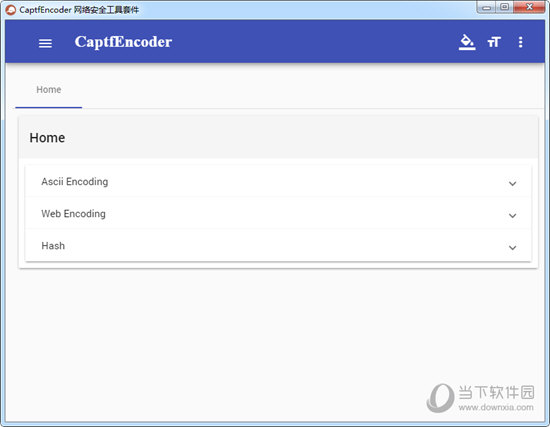
Task: Expand the Ascii Encoding chevron
Action: [x=512, y=184]
